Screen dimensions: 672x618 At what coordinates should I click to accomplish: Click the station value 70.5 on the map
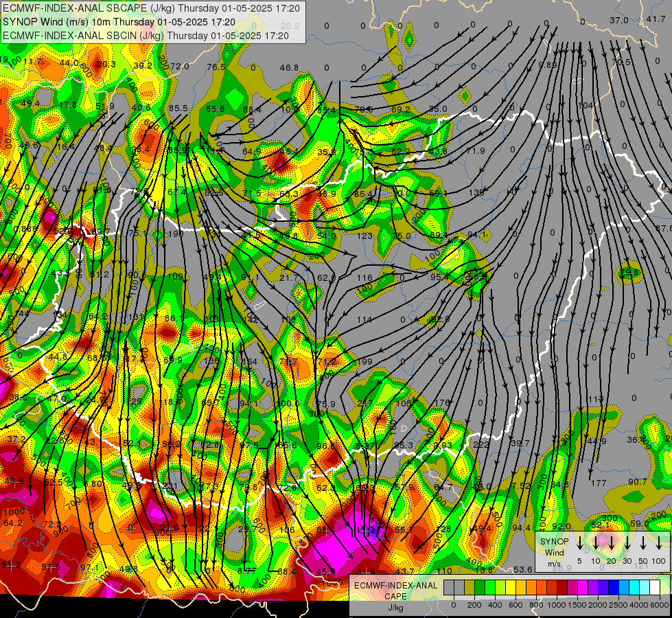pos(621,62)
